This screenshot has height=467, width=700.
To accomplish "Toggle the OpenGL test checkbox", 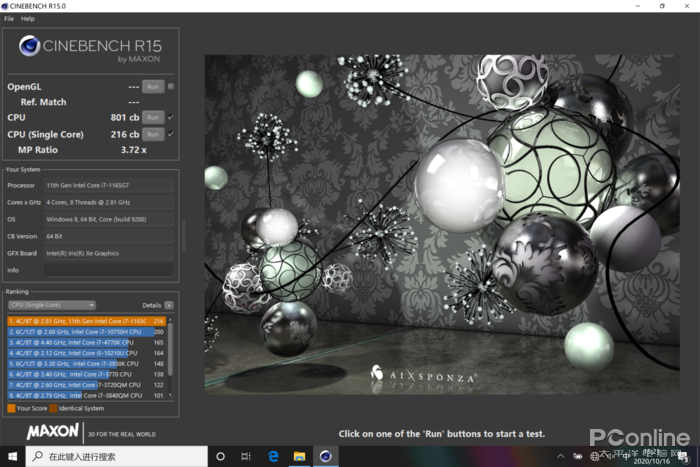I will [x=171, y=87].
